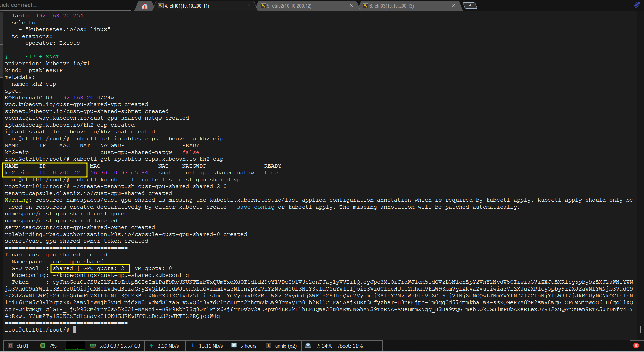Image resolution: width=644 pixels, height=352 pixels.
Task: Click 'Tenant cust-gpu-shared created' line
Action: tap(56, 255)
